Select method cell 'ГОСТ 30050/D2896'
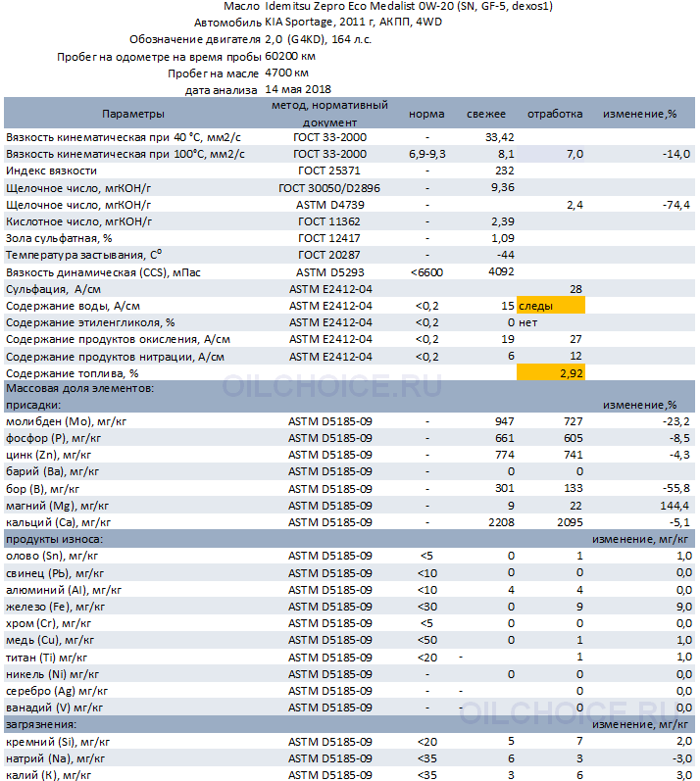 pos(328,189)
